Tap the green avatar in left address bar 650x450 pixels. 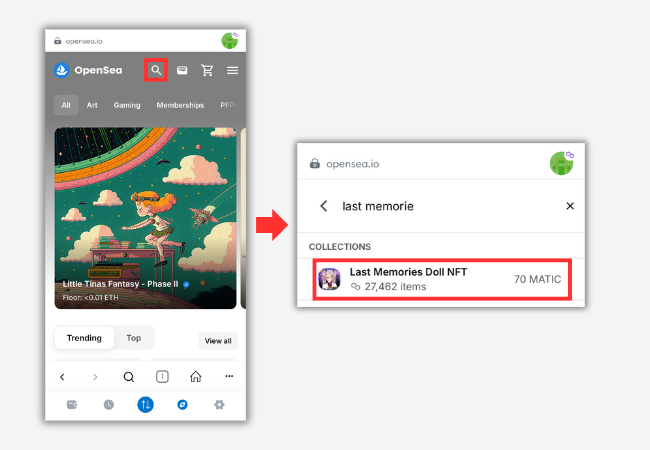coord(230,41)
